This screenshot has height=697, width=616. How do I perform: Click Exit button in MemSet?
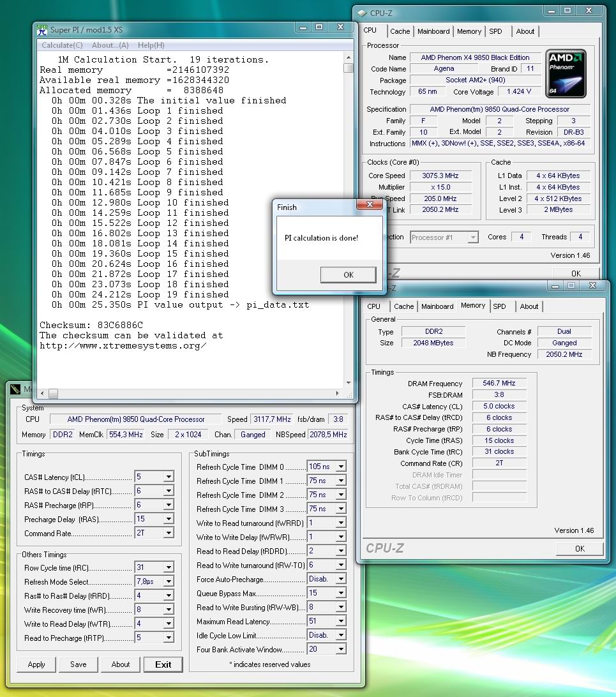coord(163,664)
